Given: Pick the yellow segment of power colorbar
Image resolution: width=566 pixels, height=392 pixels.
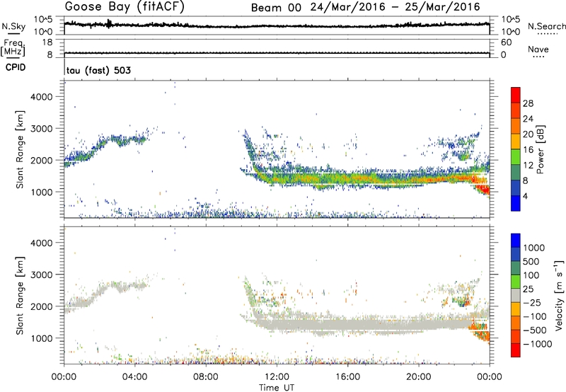Looking at the screenshot, I should click(x=516, y=142).
